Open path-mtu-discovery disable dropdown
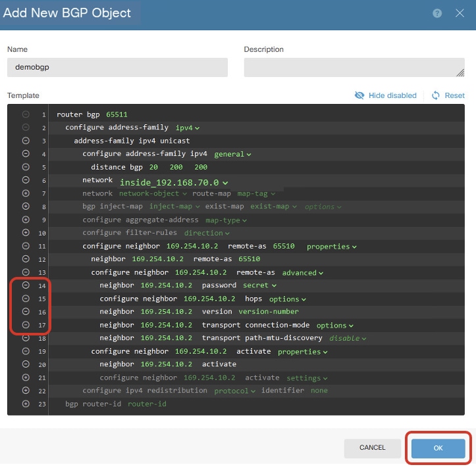476x467 pixels. click(348, 339)
